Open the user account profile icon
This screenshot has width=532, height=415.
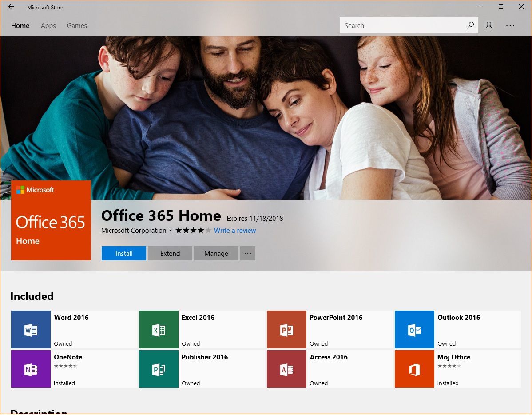point(489,25)
